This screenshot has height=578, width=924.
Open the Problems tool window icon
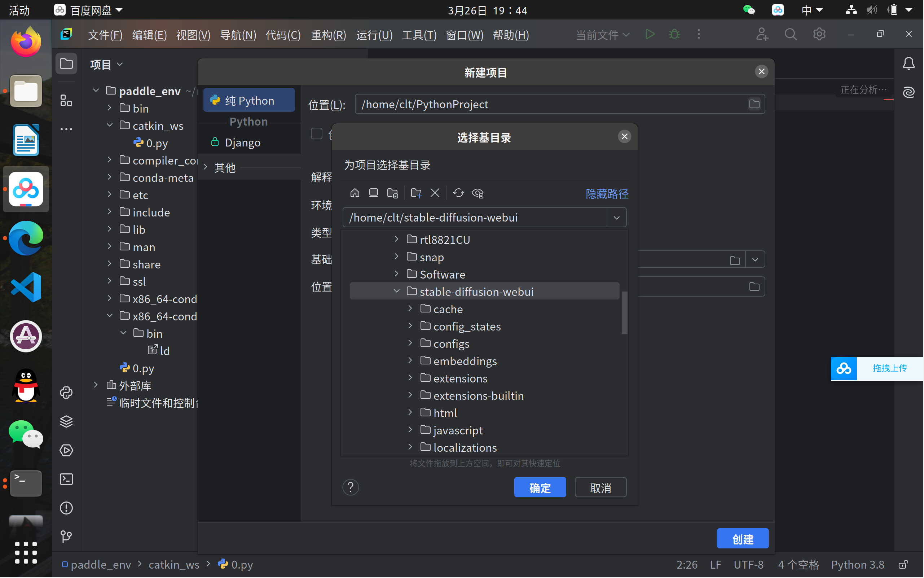click(66, 508)
